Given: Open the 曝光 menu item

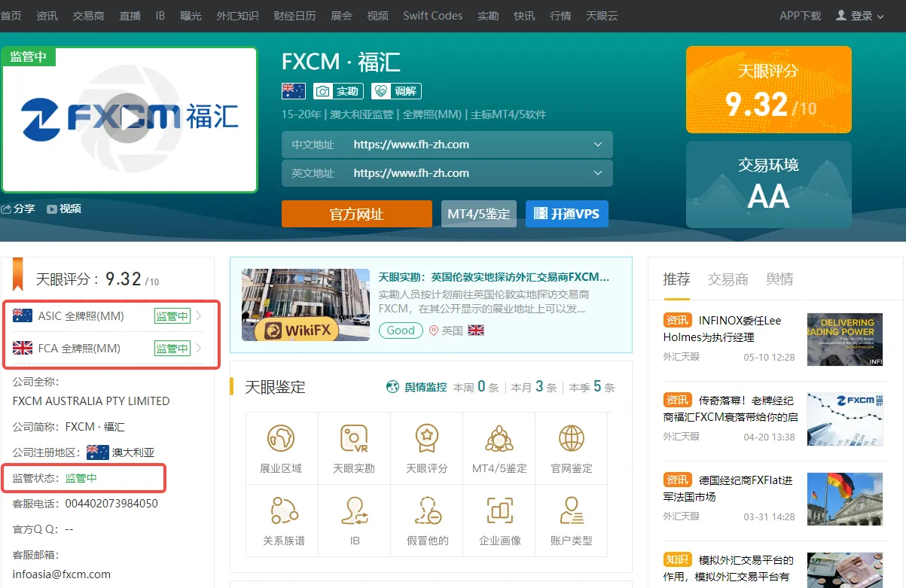Looking at the screenshot, I should click(x=191, y=16).
